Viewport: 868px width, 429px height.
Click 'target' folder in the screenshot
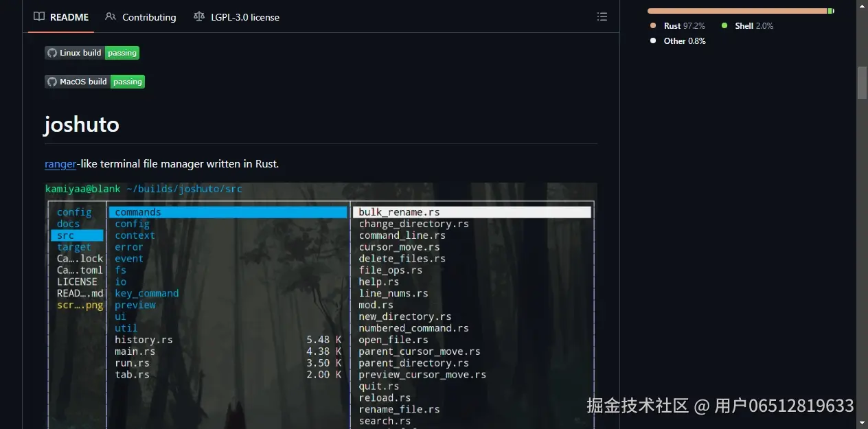point(74,247)
